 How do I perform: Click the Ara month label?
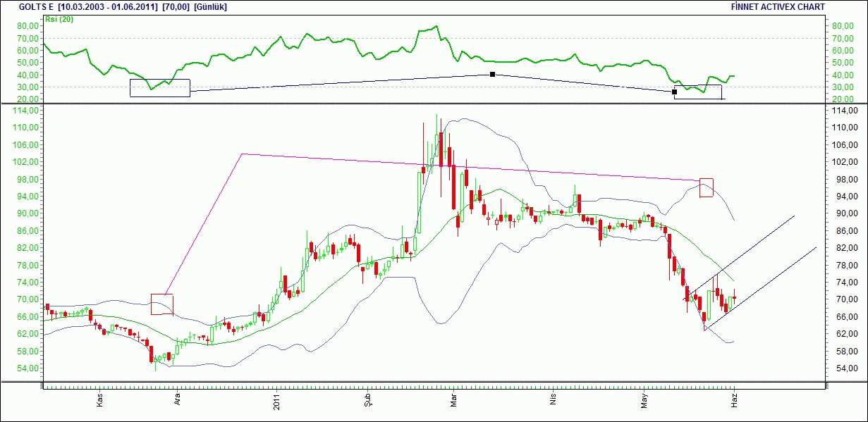click(x=178, y=399)
